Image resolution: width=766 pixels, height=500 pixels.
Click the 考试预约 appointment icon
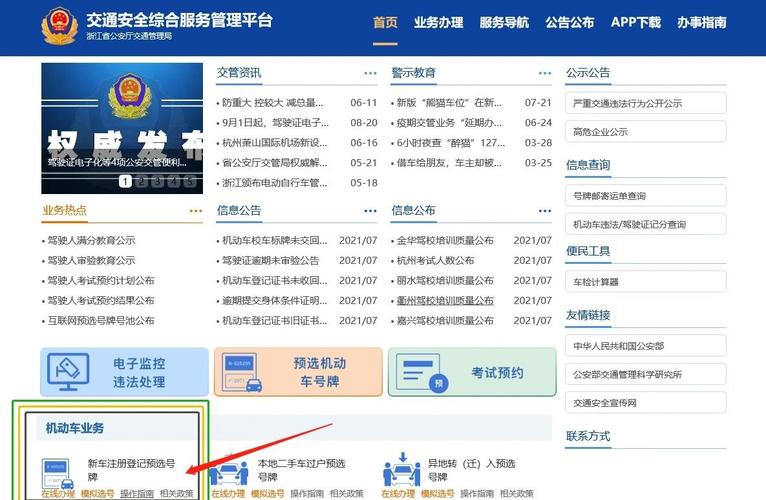[422, 372]
